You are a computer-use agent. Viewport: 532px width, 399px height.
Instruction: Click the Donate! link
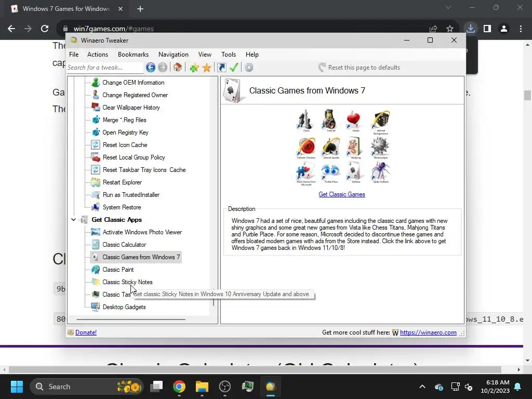tap(86, 332)
